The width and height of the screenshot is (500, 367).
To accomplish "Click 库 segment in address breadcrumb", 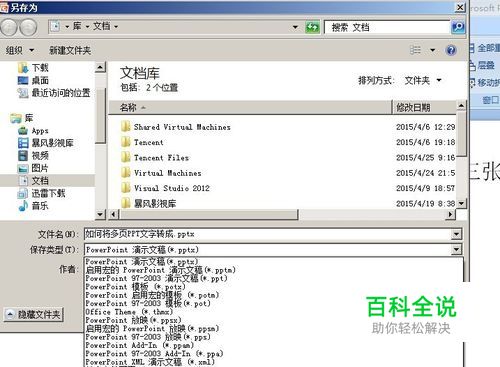I will pyautogui.click(x=77, y=26).
